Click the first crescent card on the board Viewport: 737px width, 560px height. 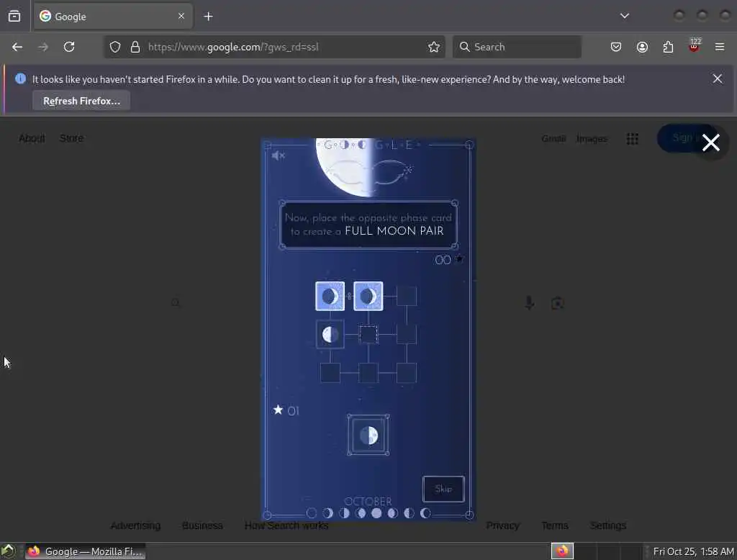tap(330, 297)
